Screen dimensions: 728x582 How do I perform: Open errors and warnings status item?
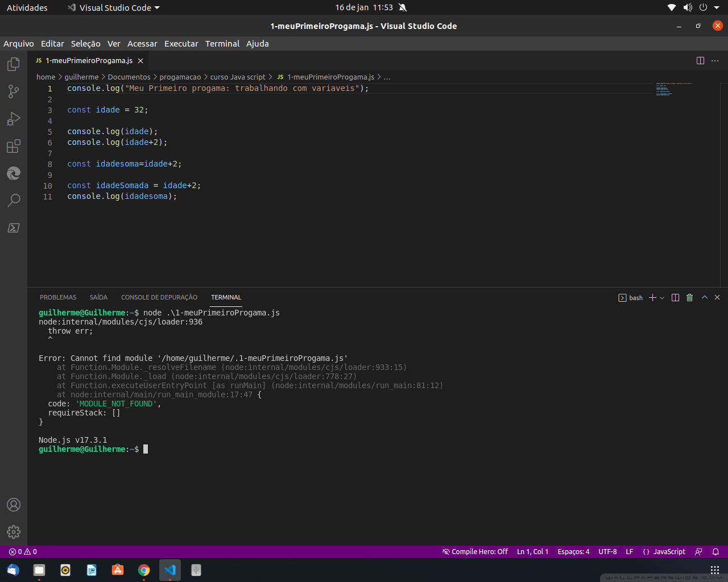click(23, 552)
